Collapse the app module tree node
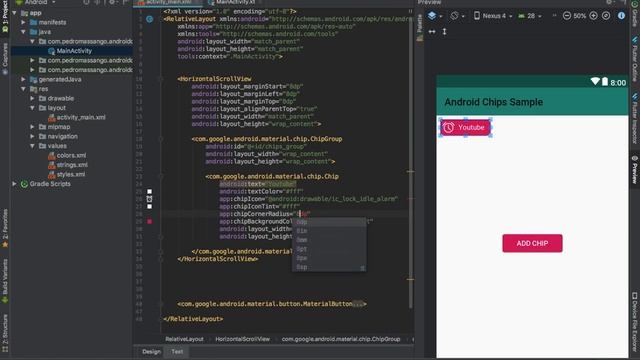640x360 pixels. pos(15,13)
